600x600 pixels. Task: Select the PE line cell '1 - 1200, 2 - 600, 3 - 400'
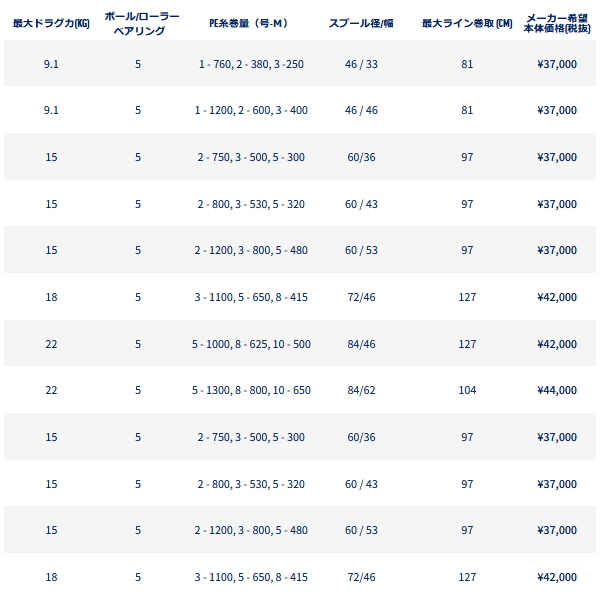tap(250, 111)
